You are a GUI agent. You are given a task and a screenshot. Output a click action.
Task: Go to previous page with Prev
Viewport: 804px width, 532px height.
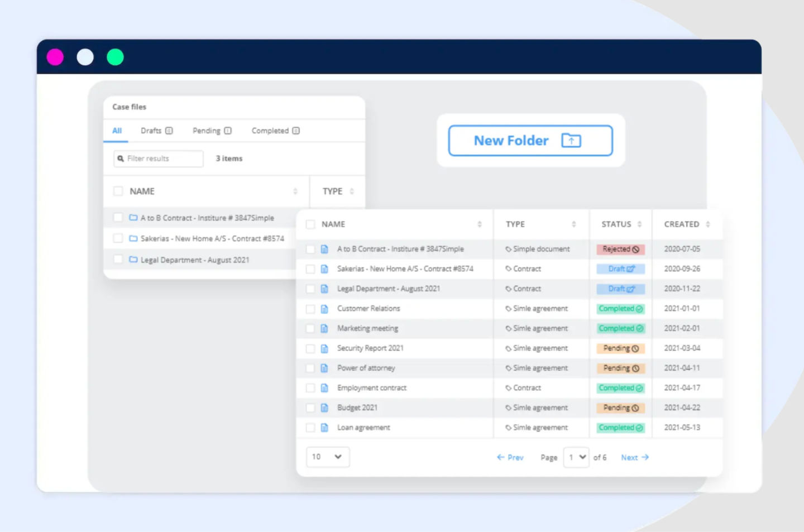[x=510, y=457]
